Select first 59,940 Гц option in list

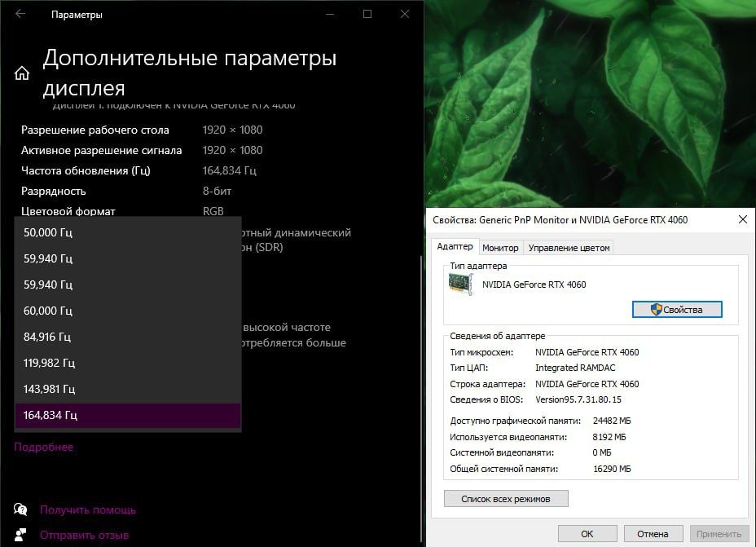(x=128, y=258)
